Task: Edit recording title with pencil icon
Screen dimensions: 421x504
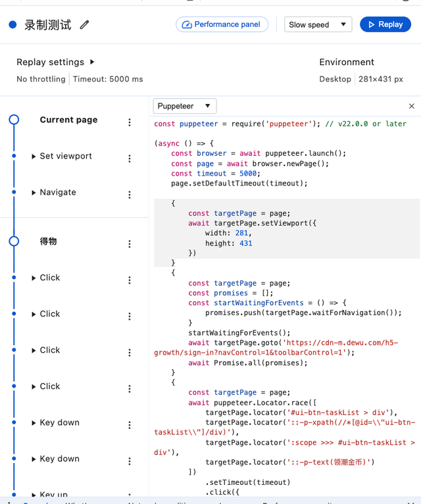Action: coord(84,25)
